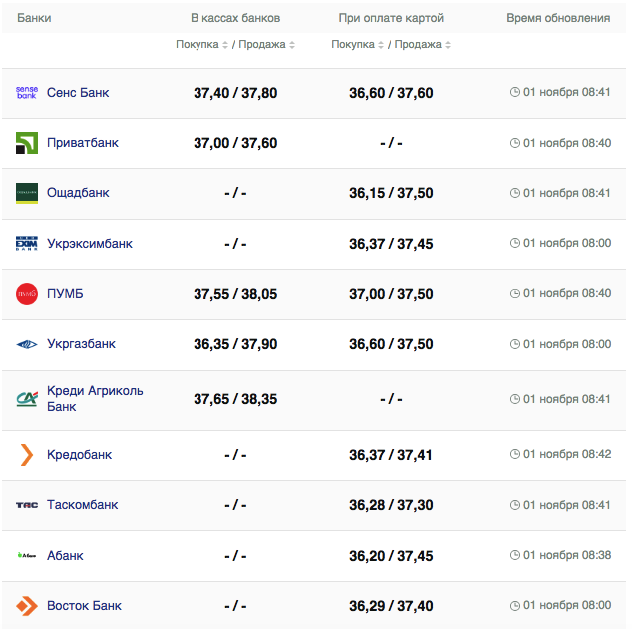Click the Privatbank green logo icon
The height and width of the screenshot is (629, 632).
[27, 143]
